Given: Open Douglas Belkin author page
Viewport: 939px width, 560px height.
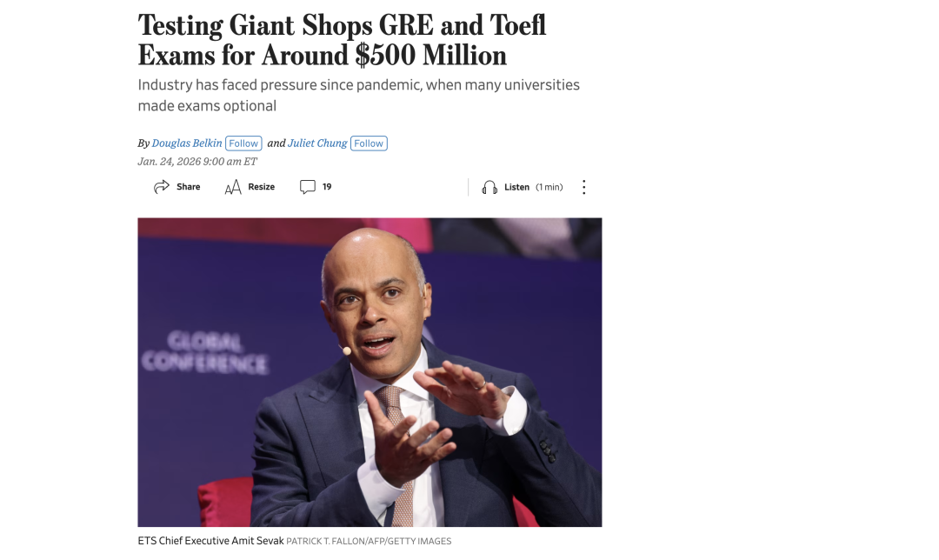Looking at the screenshot, I should pos(187,143).
